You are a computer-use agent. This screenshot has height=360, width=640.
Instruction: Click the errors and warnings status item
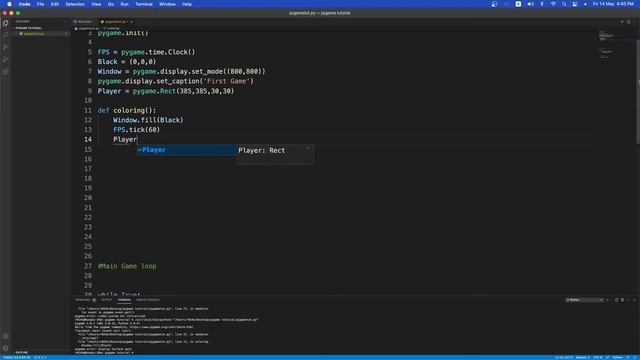pos(40,358)
